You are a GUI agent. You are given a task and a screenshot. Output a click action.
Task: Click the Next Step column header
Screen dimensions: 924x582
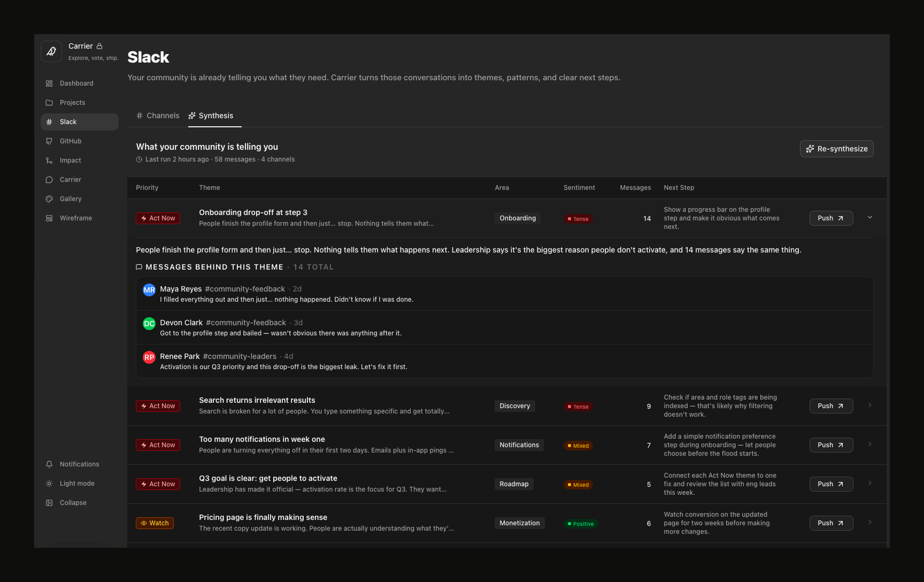pyautogui.click(x=679, y=188)
